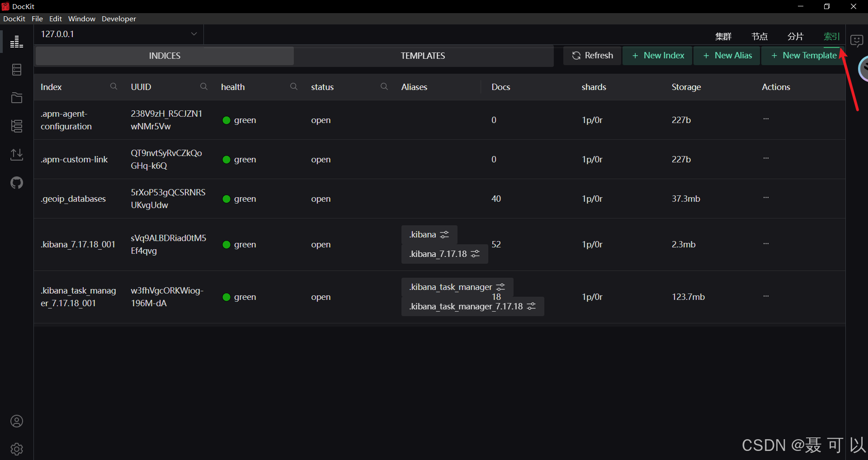The height and width of the screenshot is (460, 868).
Task: Open the cluster manage chart icon in sidebar
Action: 17,42
